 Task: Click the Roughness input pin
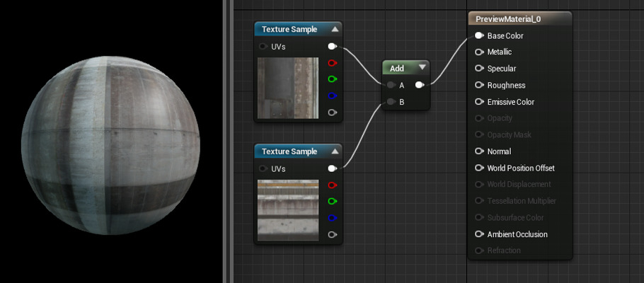tap(479, 85)
